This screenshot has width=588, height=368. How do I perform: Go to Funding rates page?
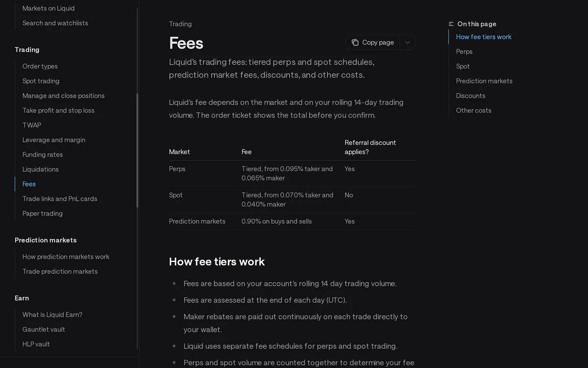pos(43,155)
